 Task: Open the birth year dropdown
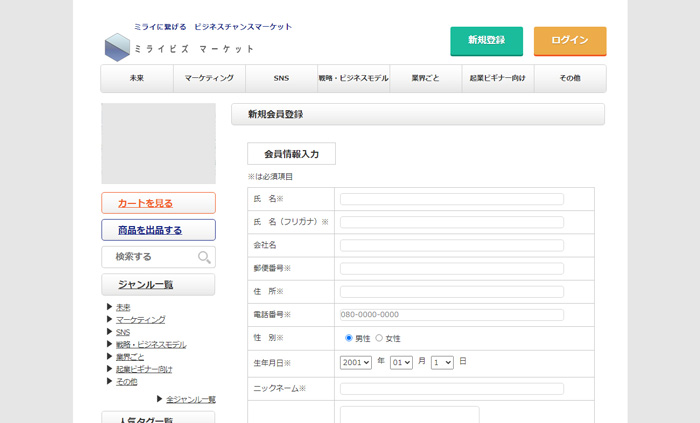coord(355,362)
